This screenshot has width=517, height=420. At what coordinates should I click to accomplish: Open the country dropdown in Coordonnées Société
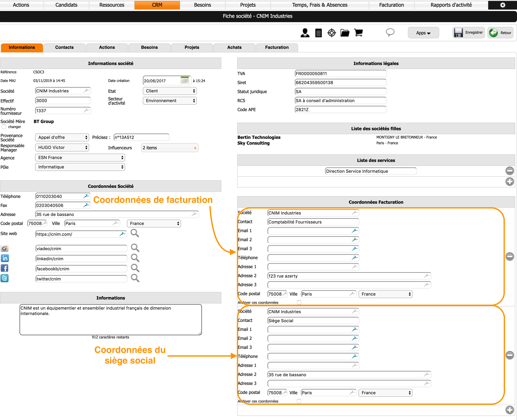pos(154,224)
